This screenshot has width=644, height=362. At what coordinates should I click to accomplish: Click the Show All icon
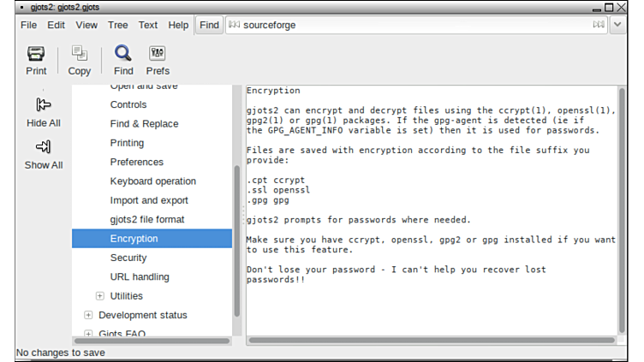(43, 147)
